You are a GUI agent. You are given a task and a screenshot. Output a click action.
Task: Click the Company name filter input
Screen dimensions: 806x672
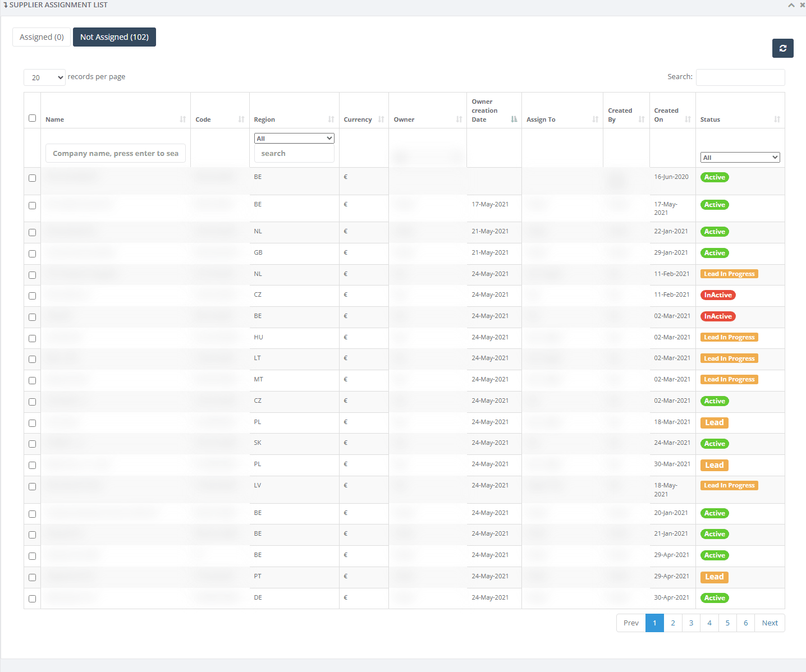pos(116,153)
